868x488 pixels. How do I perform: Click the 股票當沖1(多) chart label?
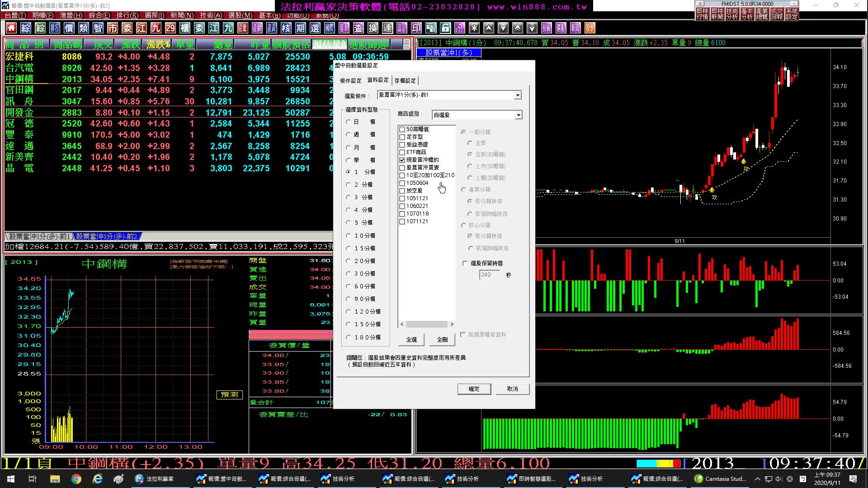(448, 53)
